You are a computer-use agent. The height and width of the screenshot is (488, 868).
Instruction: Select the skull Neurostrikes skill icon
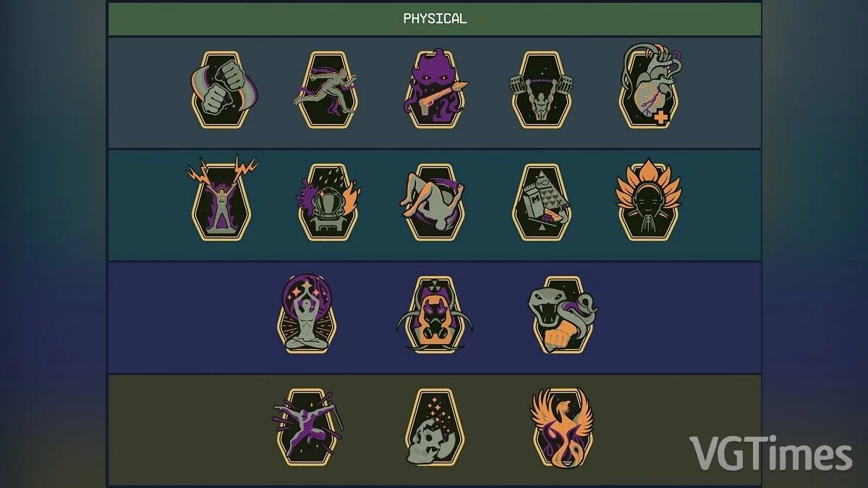(x=435, y=427)
